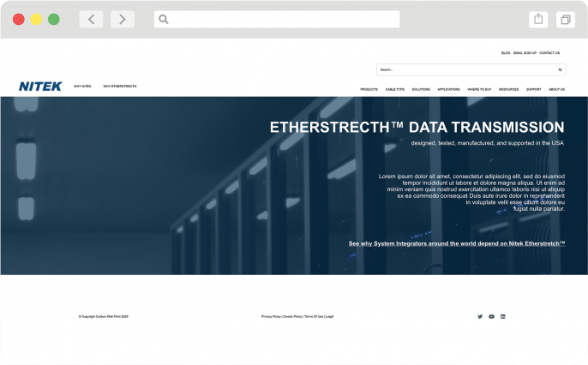This screenshot has height=365, width=588.
Task: Click the WHY NITEK link
Action: pyautogui.click(x=82, y=87)
